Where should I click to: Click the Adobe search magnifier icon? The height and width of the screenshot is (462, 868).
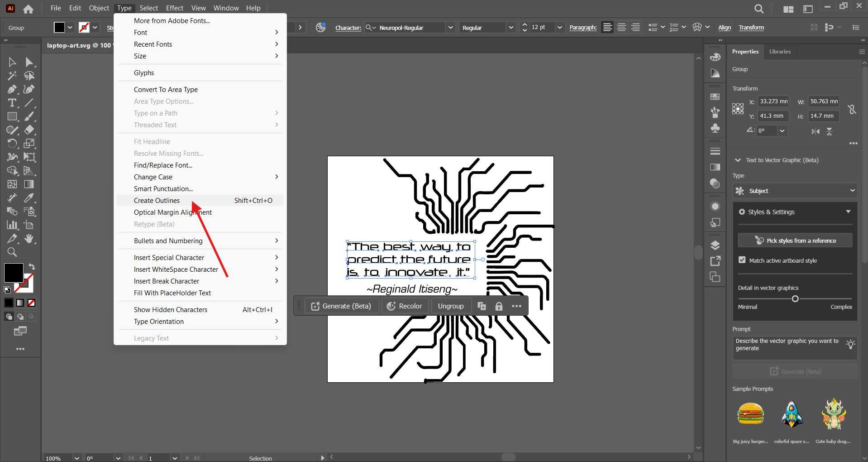tap(759, 9)
